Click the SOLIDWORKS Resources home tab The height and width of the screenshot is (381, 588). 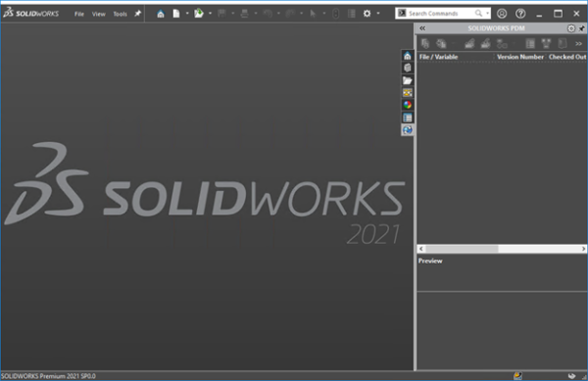pos(408,56)
